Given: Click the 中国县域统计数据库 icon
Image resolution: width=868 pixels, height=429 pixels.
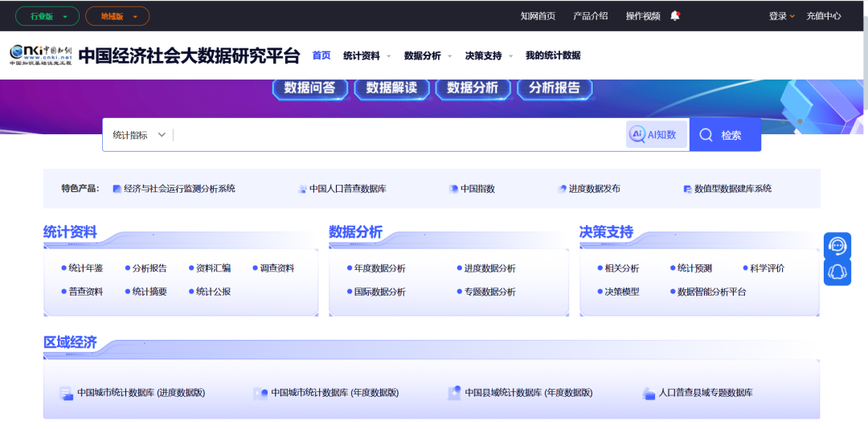Looking at the screenshot, I should click(455, 393).
